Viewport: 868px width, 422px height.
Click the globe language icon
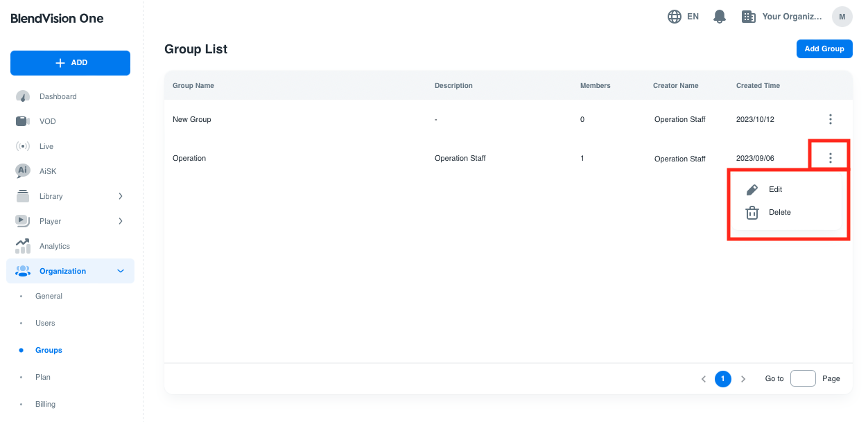coord(675,17)
